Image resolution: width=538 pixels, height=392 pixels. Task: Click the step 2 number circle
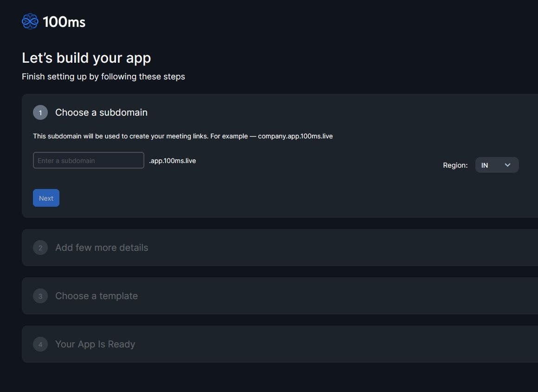point(40,248)
